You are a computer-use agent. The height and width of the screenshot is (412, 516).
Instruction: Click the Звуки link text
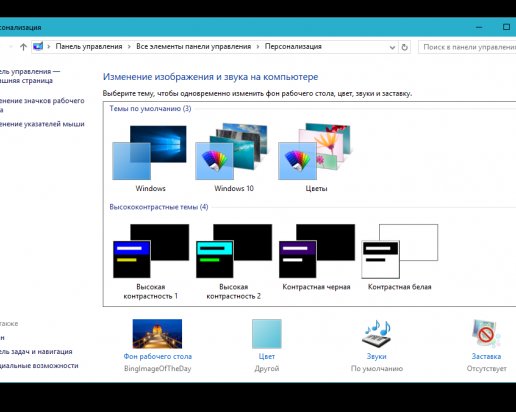pyautogui.click(x=377, y=356)
